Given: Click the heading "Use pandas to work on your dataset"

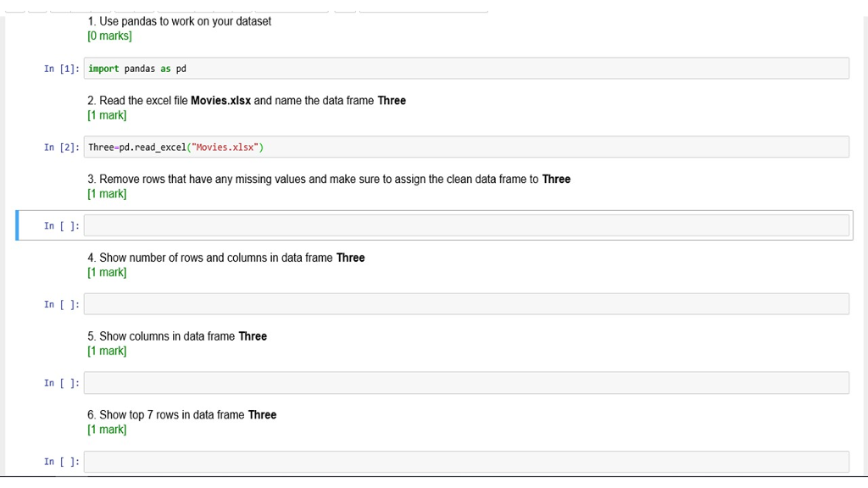Looking at the screenshot, I should [x=178, y=21].
